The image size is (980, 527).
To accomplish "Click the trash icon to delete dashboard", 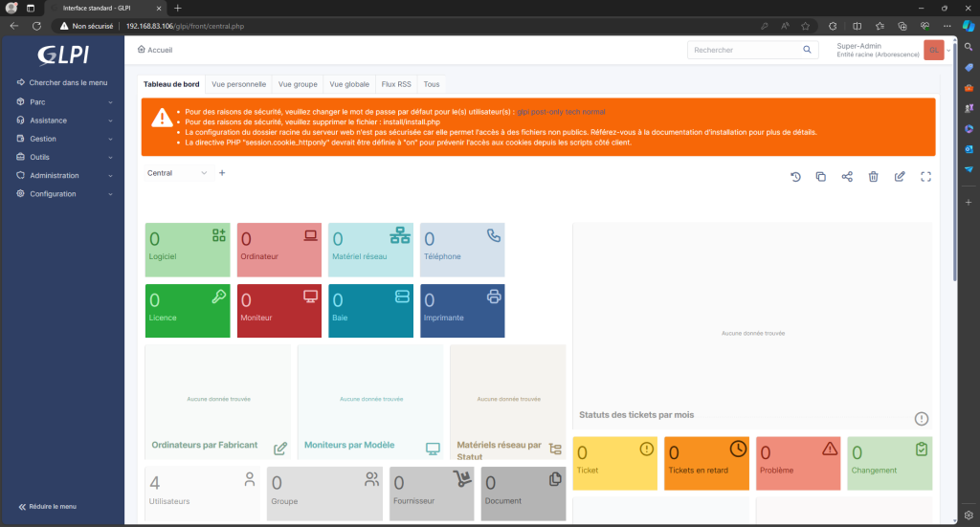I will [x=873, y=177].
